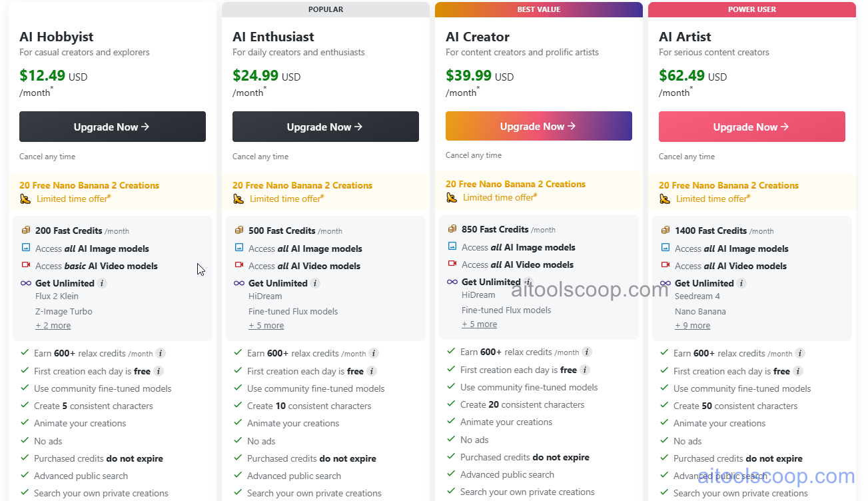Click the video models icon in AI Creator plan

click(452, 264)
